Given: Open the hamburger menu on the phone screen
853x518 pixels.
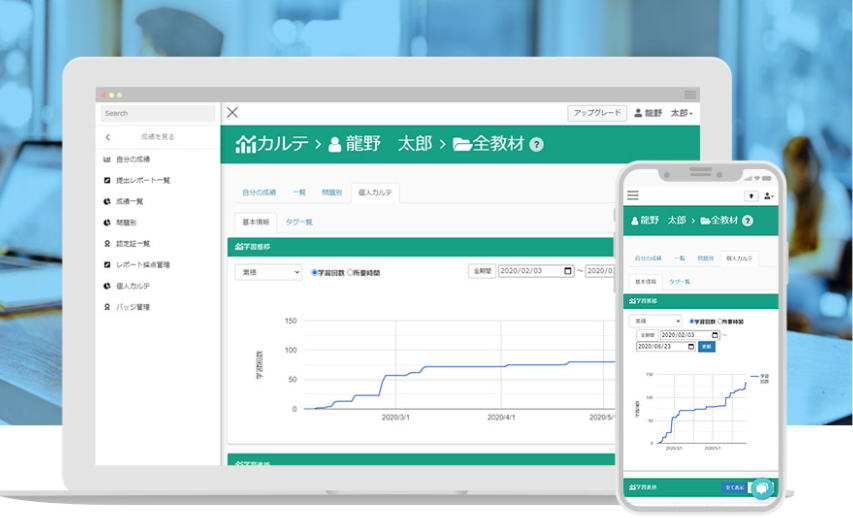Looking at the screenshot, I should [632, 195].
